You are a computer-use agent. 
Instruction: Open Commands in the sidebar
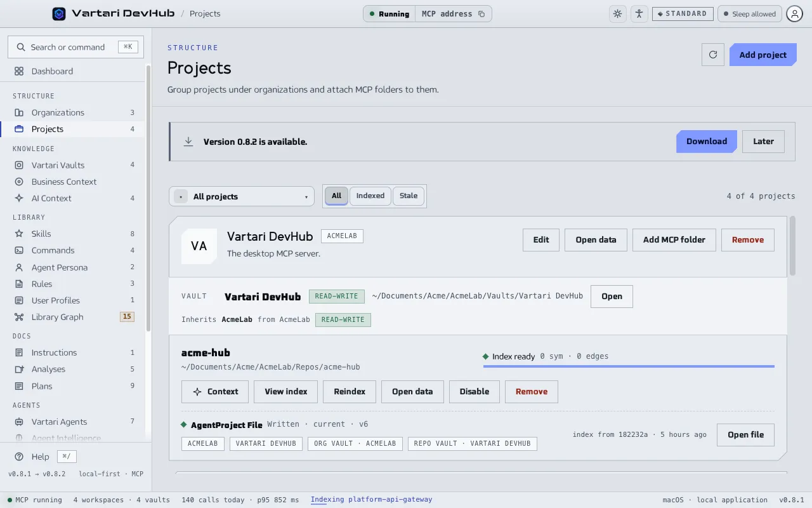pyautogui.click(x=72, y=250)
